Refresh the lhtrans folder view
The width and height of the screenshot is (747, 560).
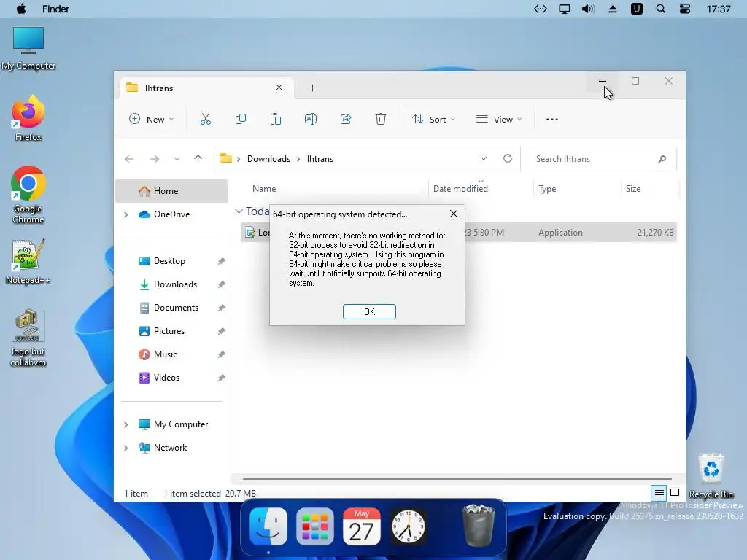click(508, 158)
